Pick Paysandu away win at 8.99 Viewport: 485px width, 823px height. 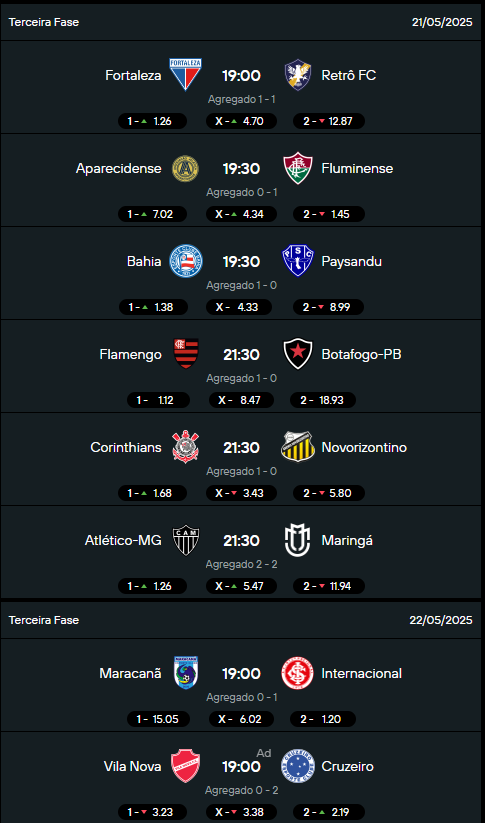(329, 307)
